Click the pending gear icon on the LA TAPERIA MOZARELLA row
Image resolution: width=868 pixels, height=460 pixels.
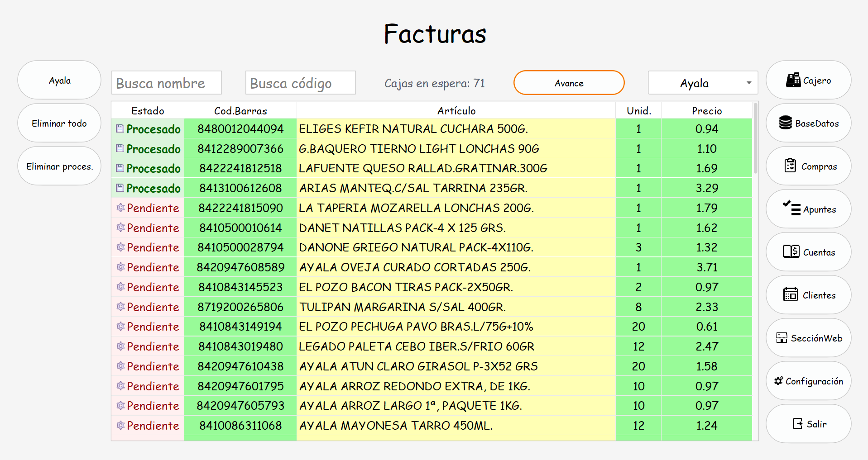point(120,208)
